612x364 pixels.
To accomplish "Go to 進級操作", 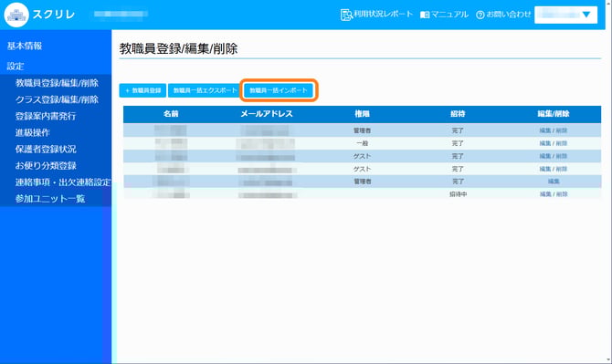I will tap(32, 132).
